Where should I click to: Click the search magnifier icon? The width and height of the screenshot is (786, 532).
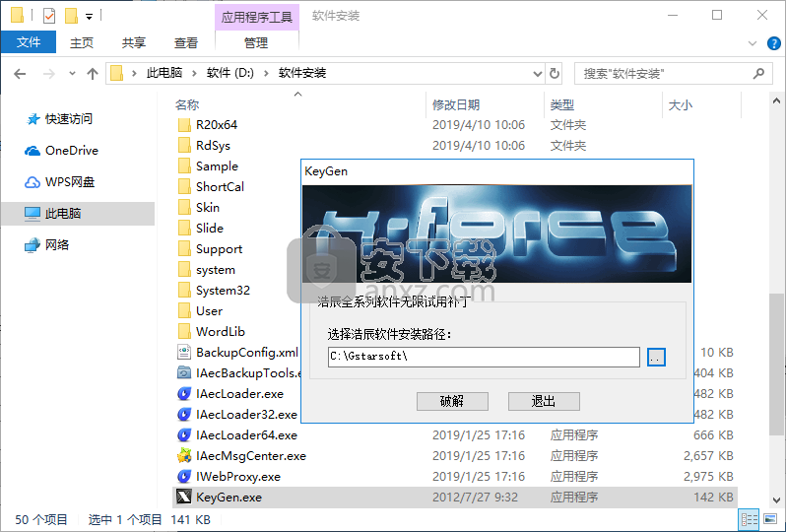758,74
